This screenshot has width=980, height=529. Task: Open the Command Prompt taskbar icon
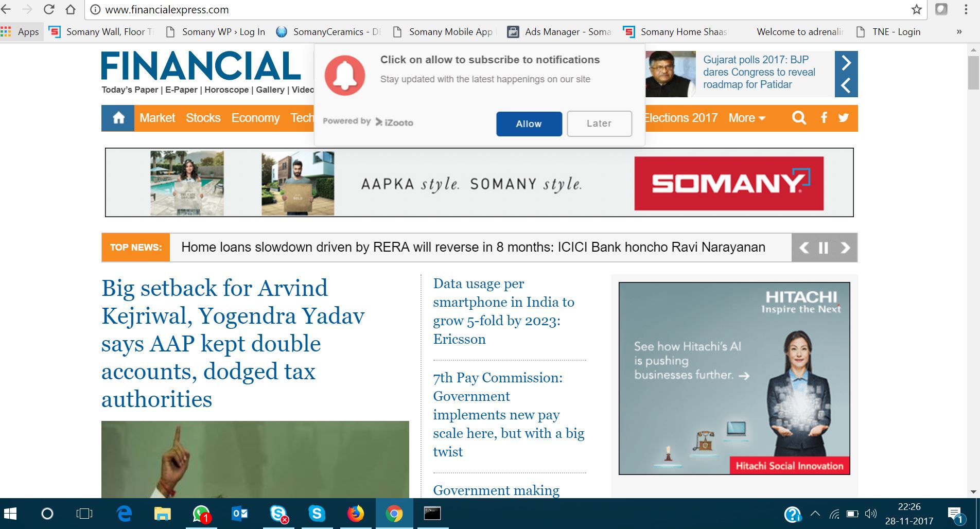(x=432, y=514)
